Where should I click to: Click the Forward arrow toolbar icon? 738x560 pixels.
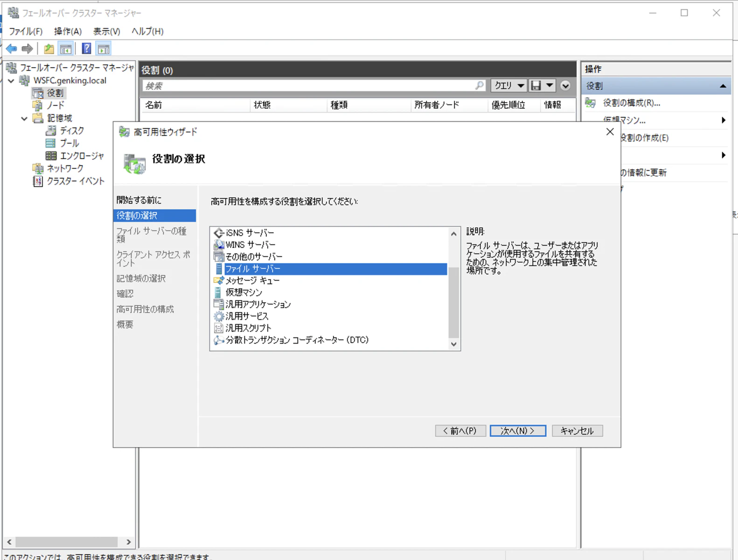tap(28, 49)
